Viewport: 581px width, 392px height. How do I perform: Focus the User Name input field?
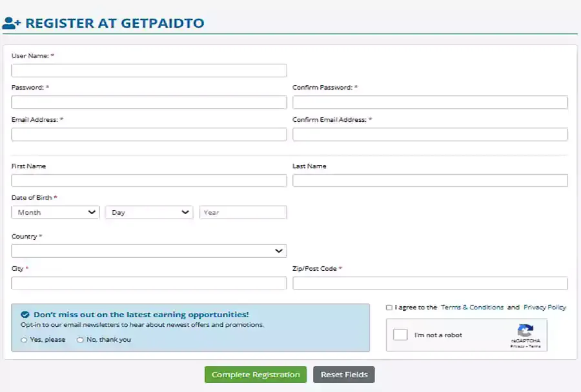point(149,70)
